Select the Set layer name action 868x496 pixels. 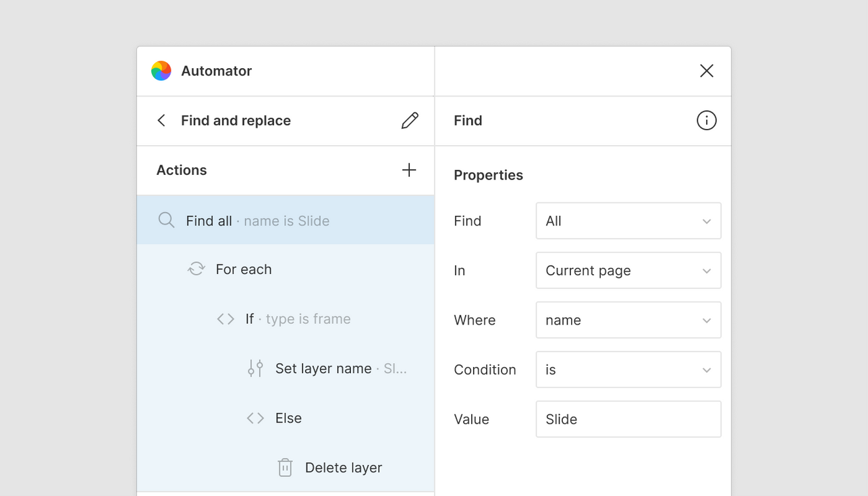point(323,368)
